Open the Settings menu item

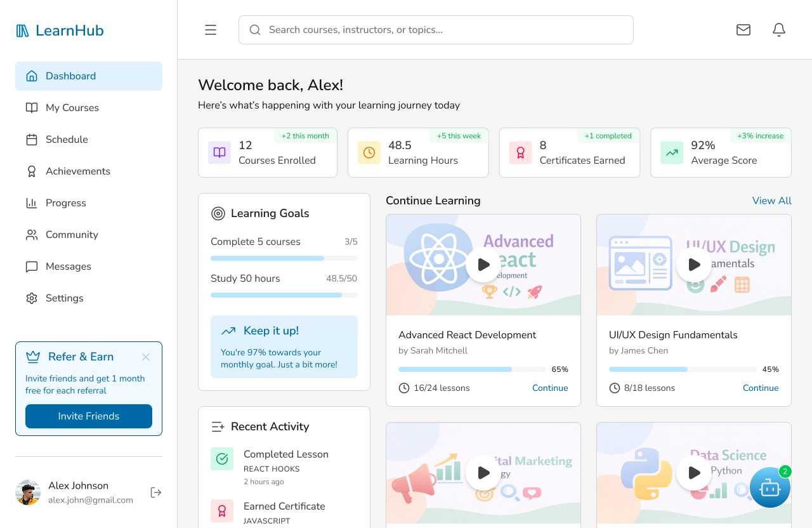tap(63, 298)
